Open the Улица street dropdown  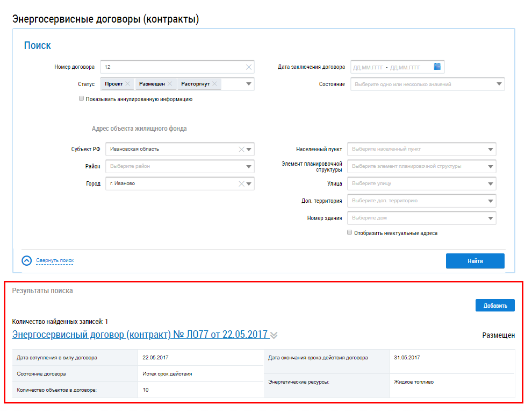coord(490,184)
